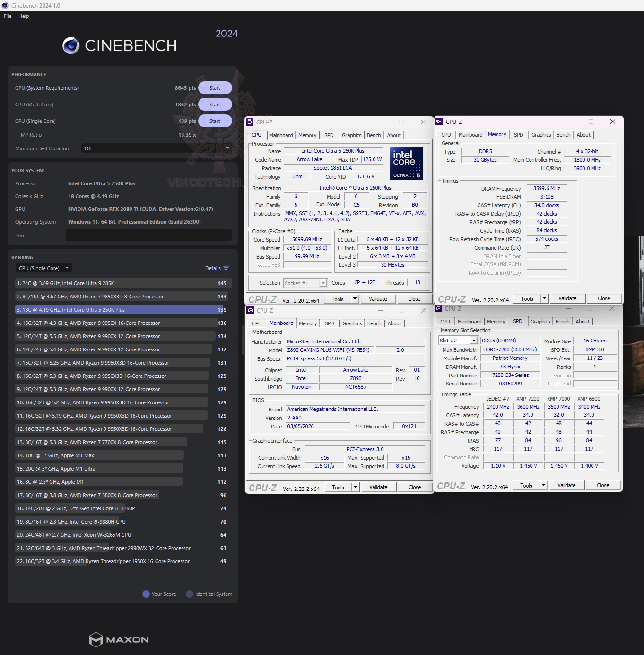Expand the Tools dropdown arrow in the CPU tab window
This screenshot has width=644, height=655.
[x=355, y=299]
